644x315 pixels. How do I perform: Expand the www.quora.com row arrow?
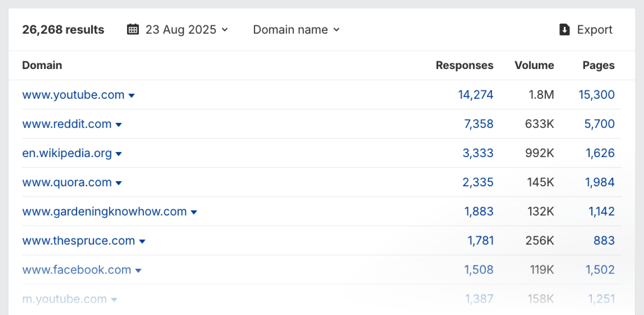119,183
